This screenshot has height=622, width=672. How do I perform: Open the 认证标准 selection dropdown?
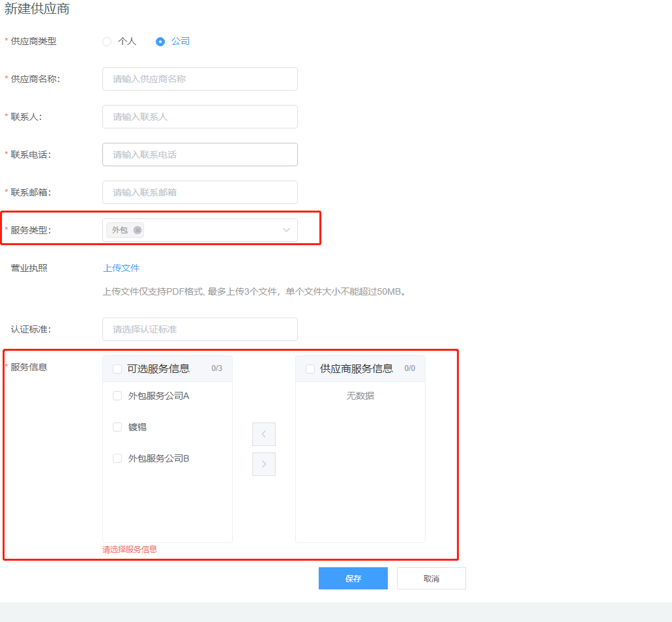(x=199, y=329)
